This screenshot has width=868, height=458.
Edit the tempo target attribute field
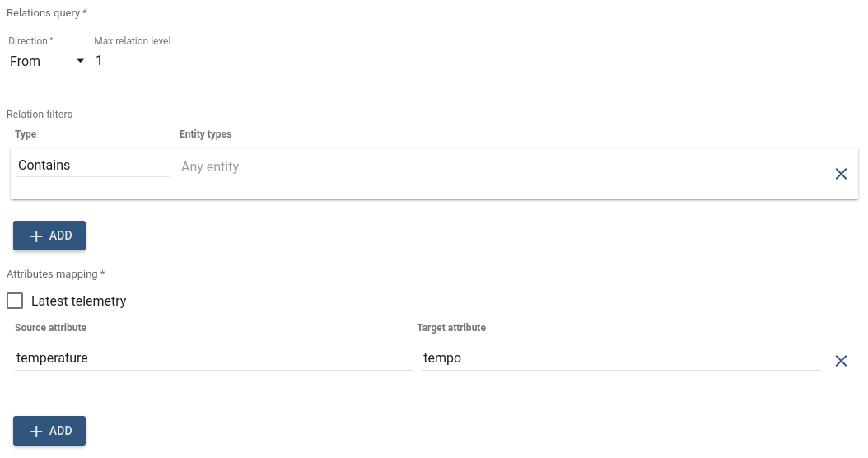[x=621, y=358]
